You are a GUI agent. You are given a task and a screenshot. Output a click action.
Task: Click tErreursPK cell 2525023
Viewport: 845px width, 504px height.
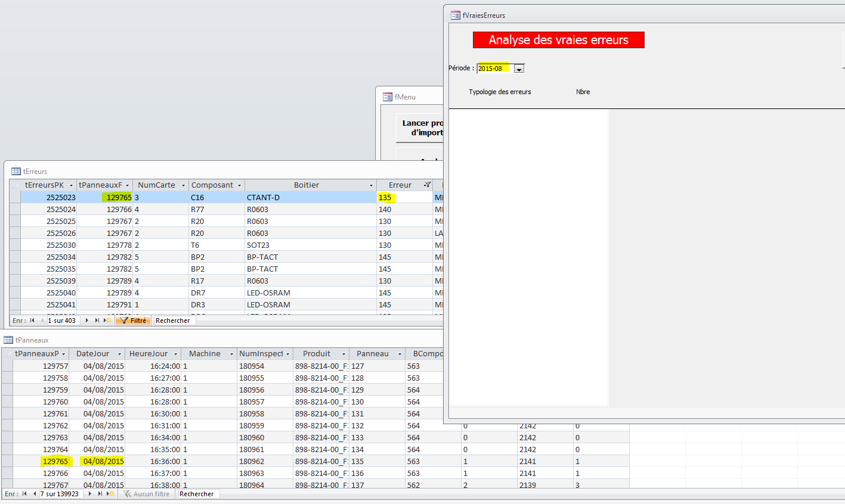49,197
